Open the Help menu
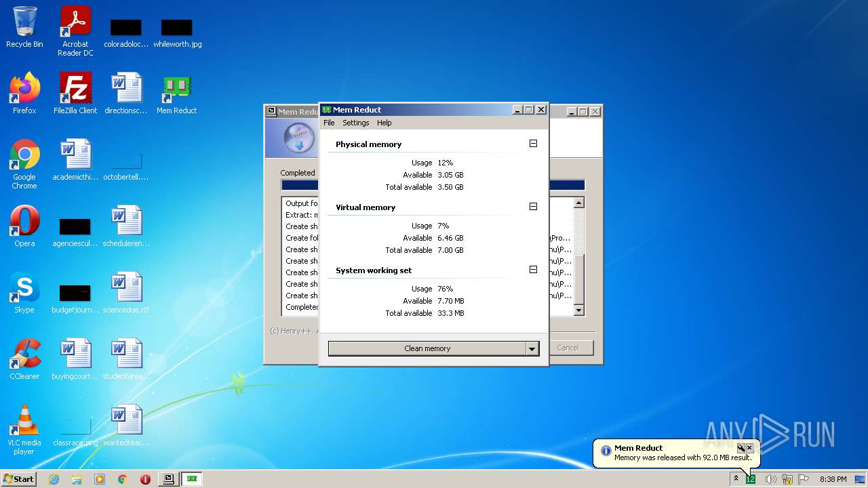868x488 pixels. 384,123
